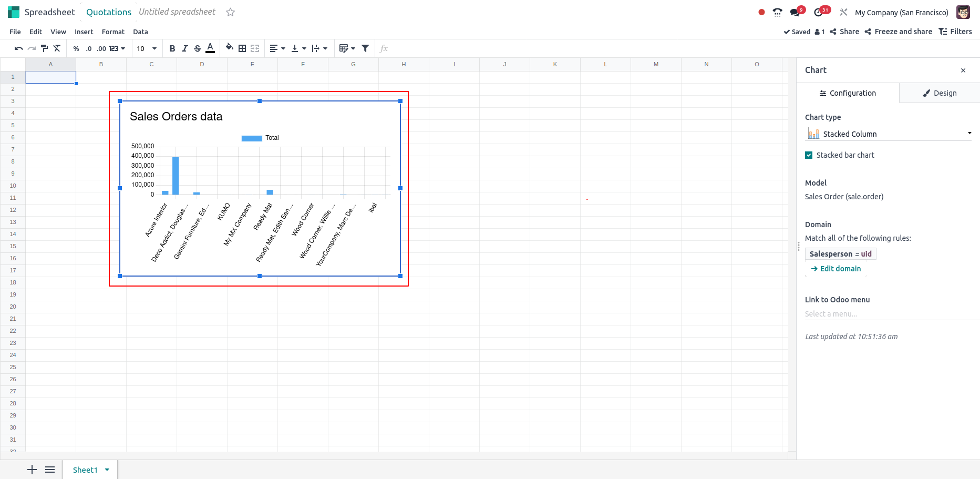This screenshot has height=479, width=980.
Task: Click the Clear formatting icon
Action: 57,48
